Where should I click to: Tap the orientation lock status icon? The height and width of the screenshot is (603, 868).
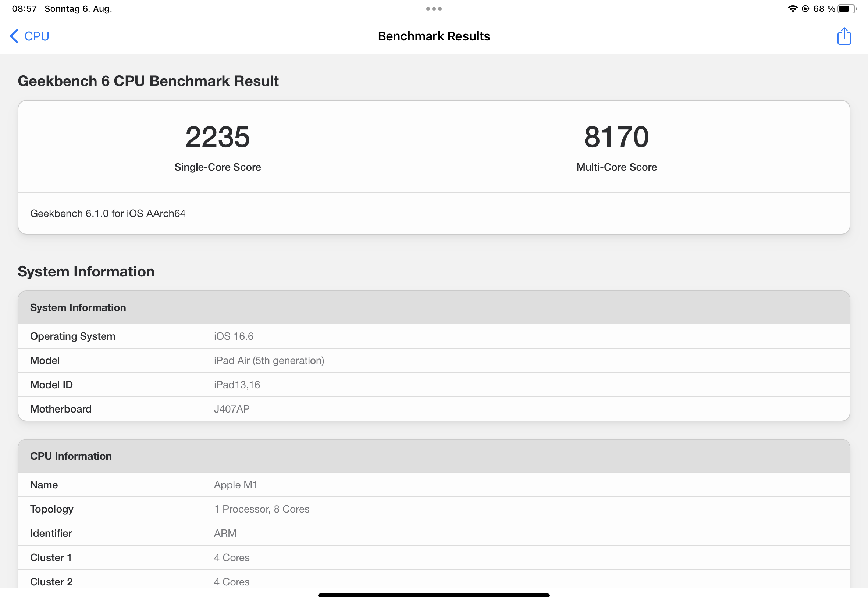(x=805, y=9)
